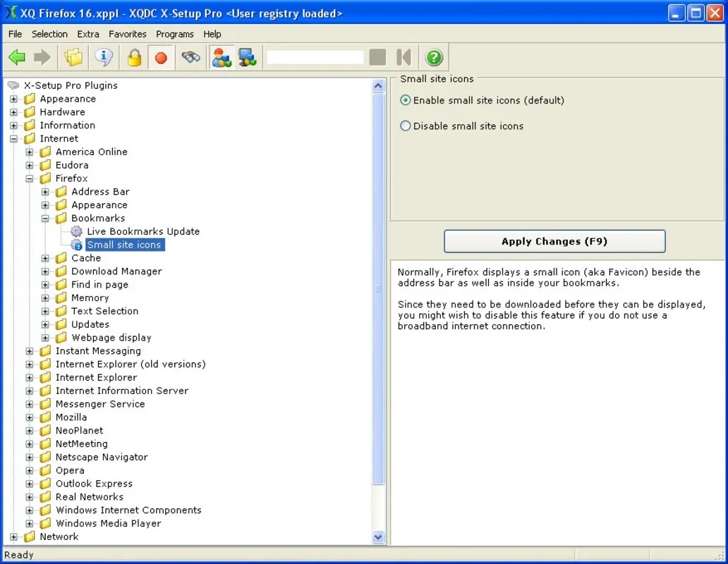Expand the Internet Explorer (old versions) node

coord(29,364)
